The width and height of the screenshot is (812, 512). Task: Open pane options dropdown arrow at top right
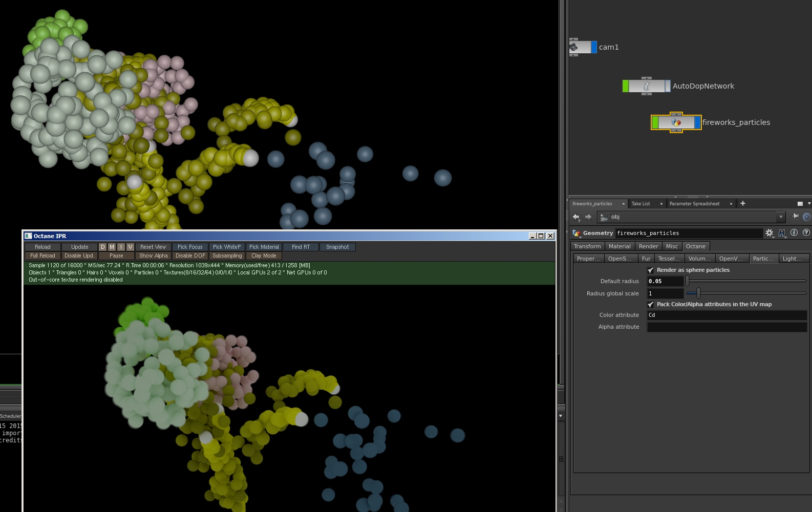[x=809, y=204]
